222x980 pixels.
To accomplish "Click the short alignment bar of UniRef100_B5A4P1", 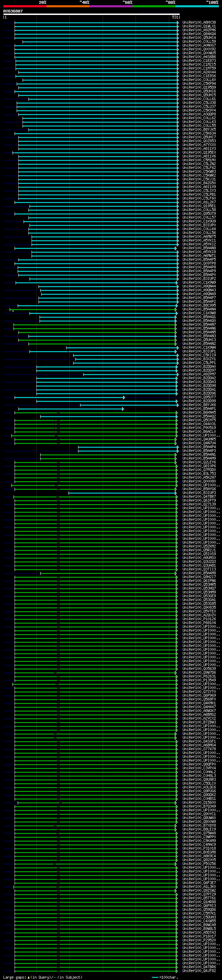I will click(x=71, y=409).
